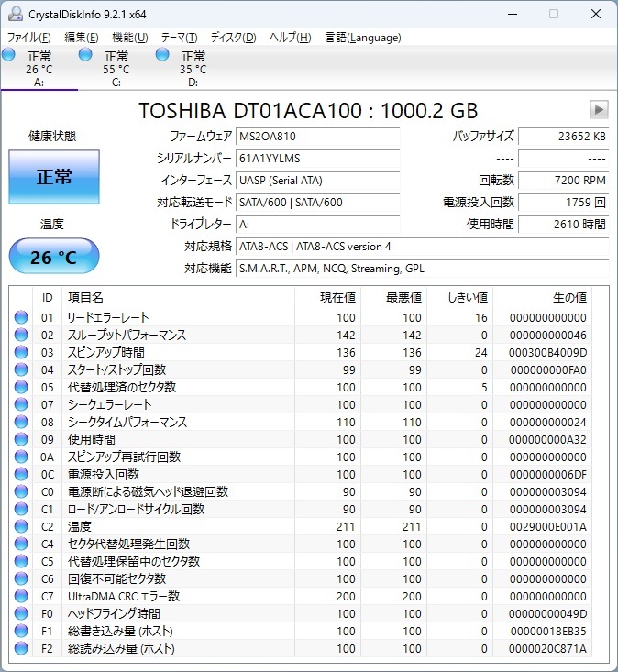Viewport: 618px width, 672px height.
Task: Click the serial number field 61A1YYLMS
Action: 317,159
